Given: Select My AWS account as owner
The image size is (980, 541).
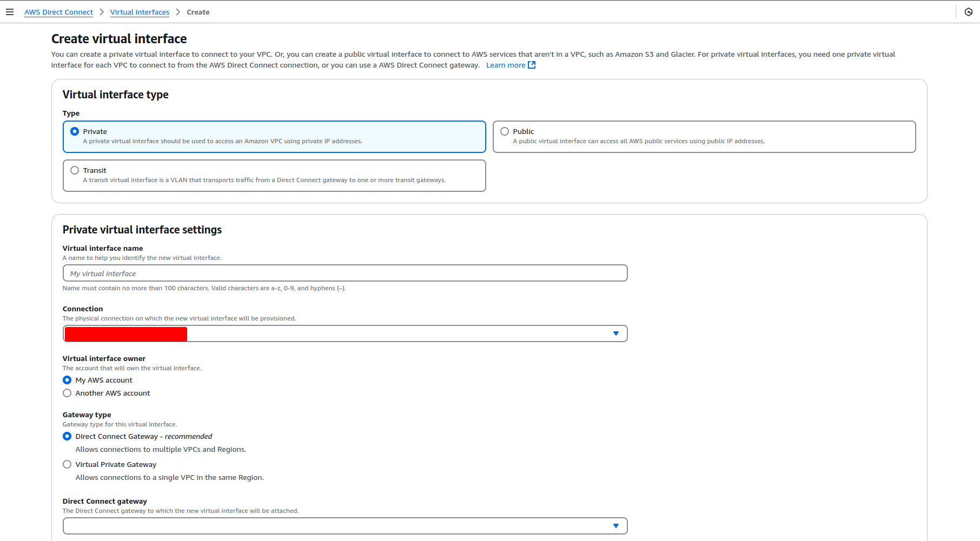Looking at the screenshot, I should pyautogui.click(x=67, y=380).
